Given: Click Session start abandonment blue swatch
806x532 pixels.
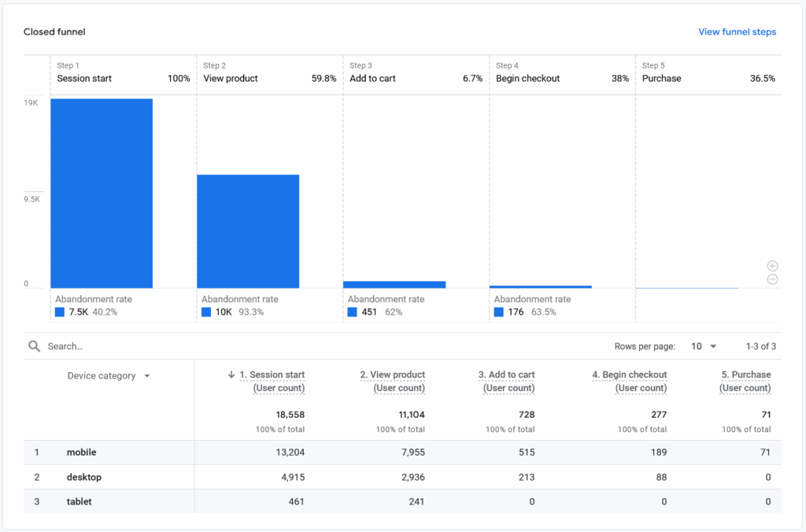Looking at the screenshot, I should [60, 312].
